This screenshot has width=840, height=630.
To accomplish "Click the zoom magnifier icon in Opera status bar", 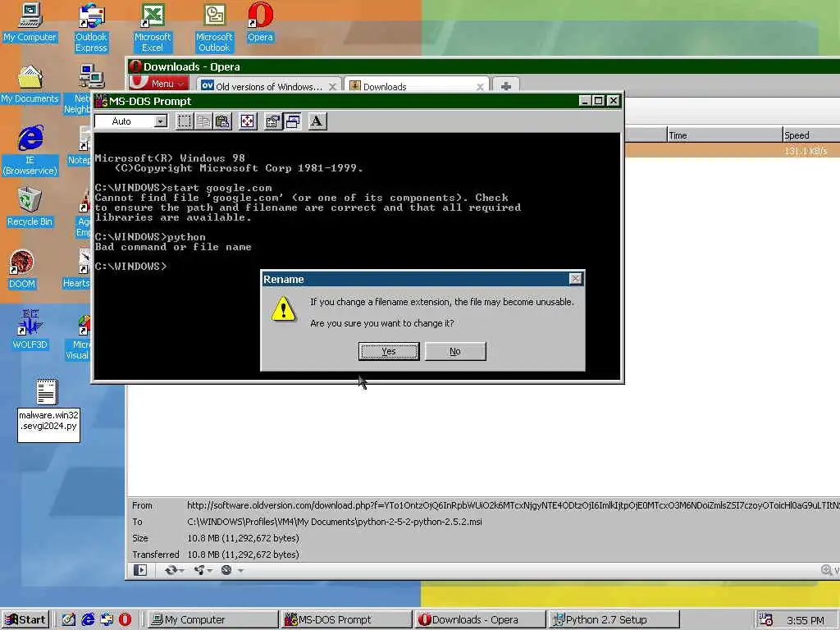I will coord(827,570).
